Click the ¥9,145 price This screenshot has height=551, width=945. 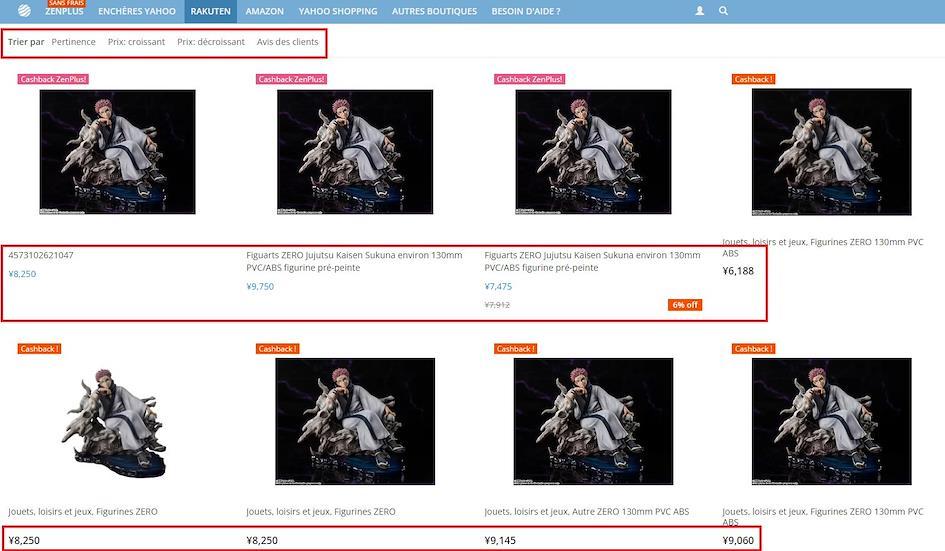[500, 540]
